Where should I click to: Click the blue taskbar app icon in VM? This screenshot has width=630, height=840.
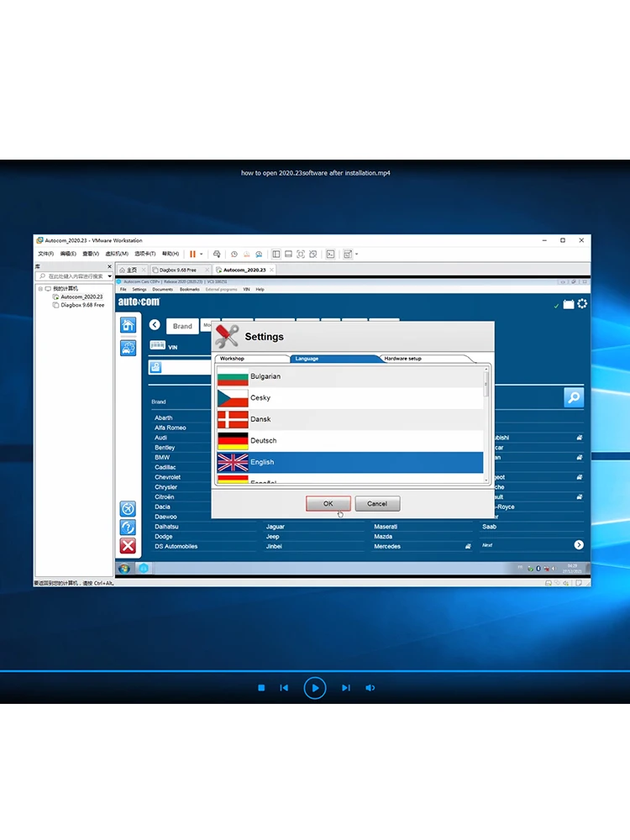coord(144,569)
